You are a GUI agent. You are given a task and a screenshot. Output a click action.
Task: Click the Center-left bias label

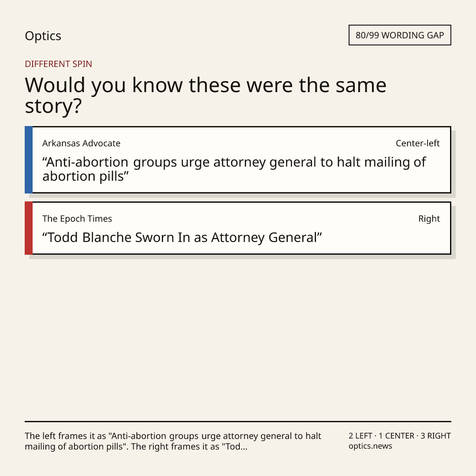418,143
